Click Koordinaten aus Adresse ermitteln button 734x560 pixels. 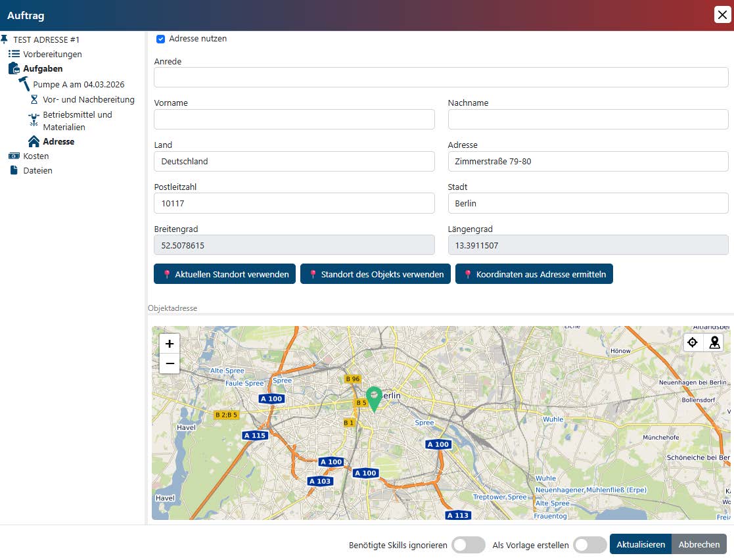coord(534,274)
